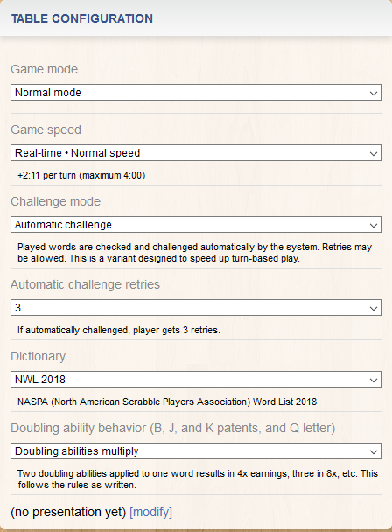392x532 pixels.
Task: Click the Game mode label
Action: tap(44, 69)
